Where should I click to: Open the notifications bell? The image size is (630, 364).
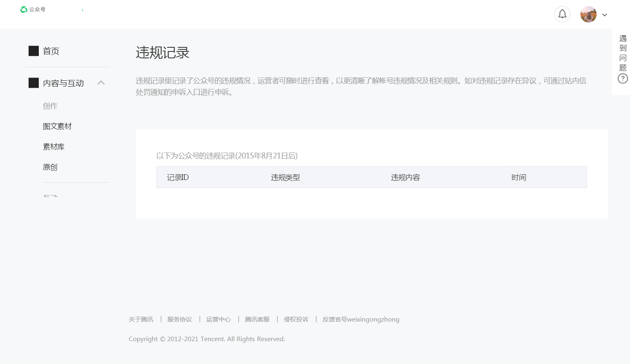point(562,14)
